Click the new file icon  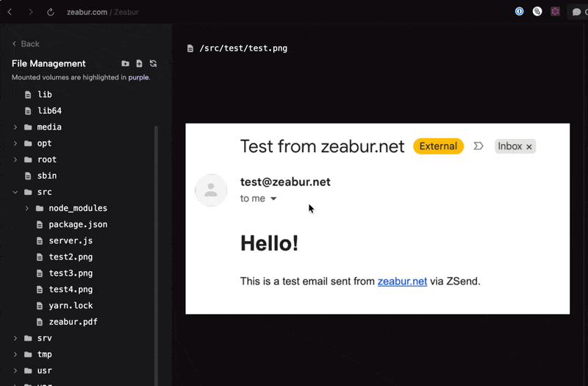point(139,64)
